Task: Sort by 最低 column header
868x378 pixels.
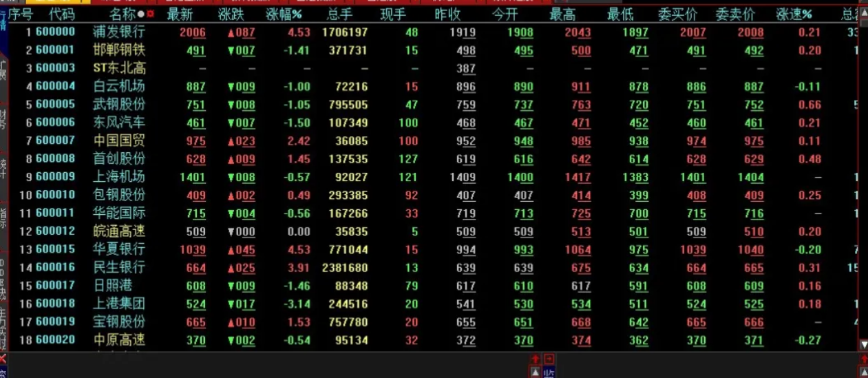Action: 620,14
